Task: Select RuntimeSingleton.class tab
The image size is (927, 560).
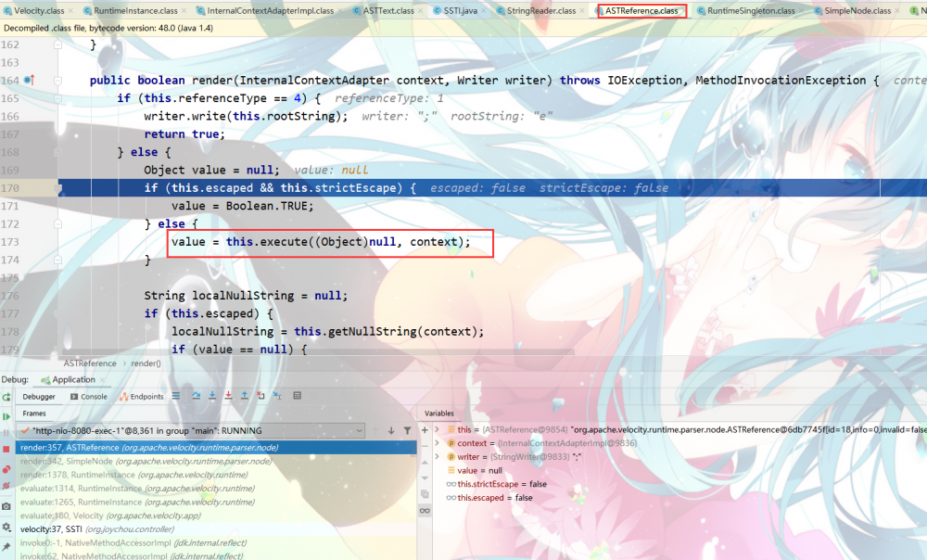Action: click(750, 10)
